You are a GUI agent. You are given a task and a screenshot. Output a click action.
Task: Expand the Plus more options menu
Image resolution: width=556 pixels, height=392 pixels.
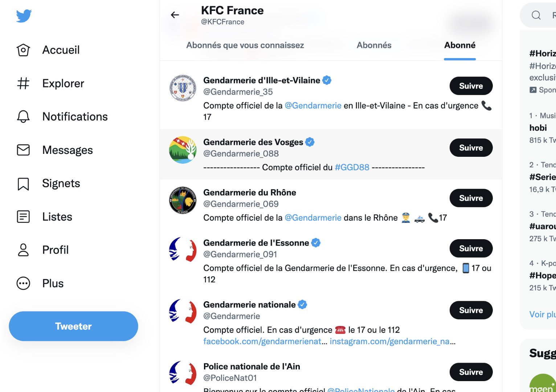pyautogui.click(x=23, y=283)
